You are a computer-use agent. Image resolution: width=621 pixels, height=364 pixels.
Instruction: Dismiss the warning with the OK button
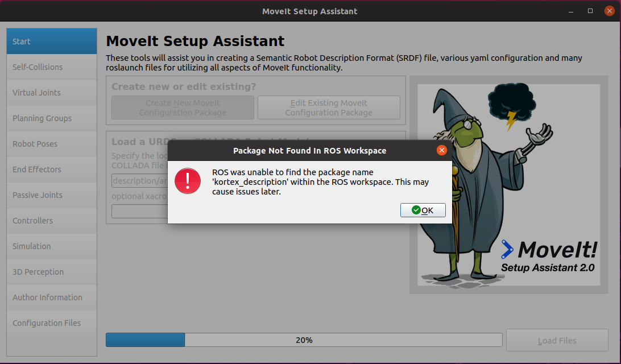[423, 210]
